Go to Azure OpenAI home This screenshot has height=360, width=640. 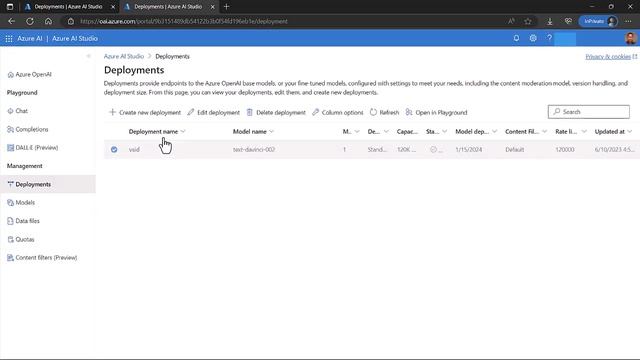[x=29, y=74]
